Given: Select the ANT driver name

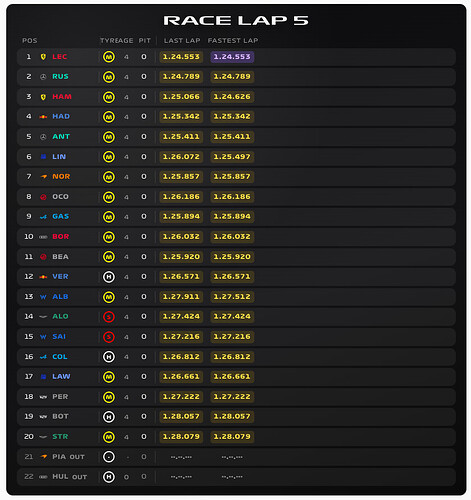Looking at the screenshot, I should pos(61,136).
